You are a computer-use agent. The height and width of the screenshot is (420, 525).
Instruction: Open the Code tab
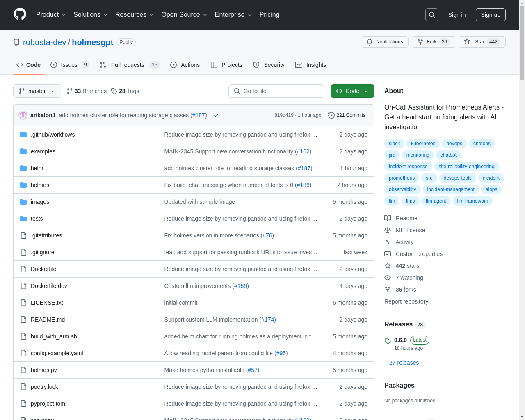point(29,65)
